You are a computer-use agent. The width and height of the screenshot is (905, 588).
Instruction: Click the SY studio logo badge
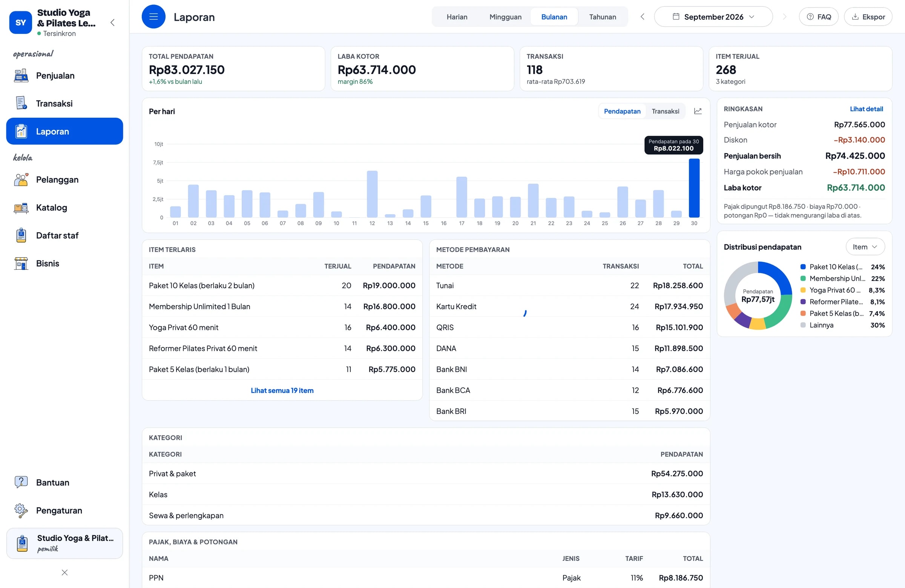[x=20, y=22]
